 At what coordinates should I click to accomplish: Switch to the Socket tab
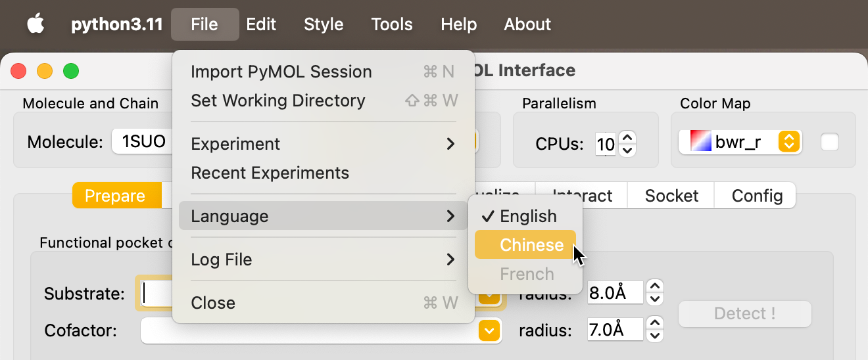[x=671, y=196]
